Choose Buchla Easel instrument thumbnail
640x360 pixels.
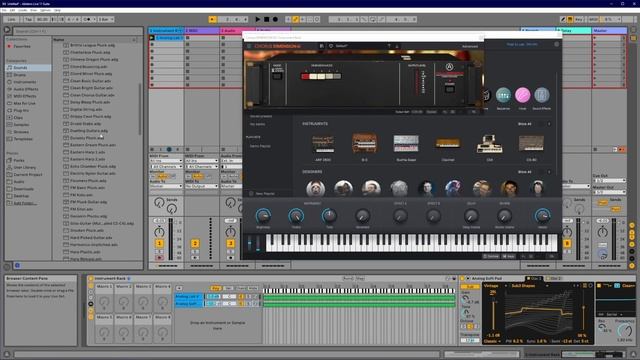(x=406, y=144)
